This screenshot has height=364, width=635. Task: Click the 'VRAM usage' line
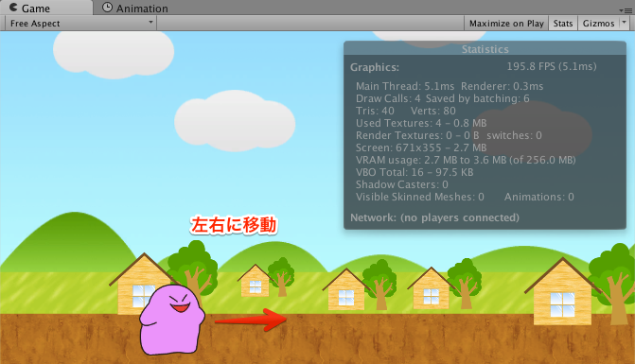tap(466, 160)
